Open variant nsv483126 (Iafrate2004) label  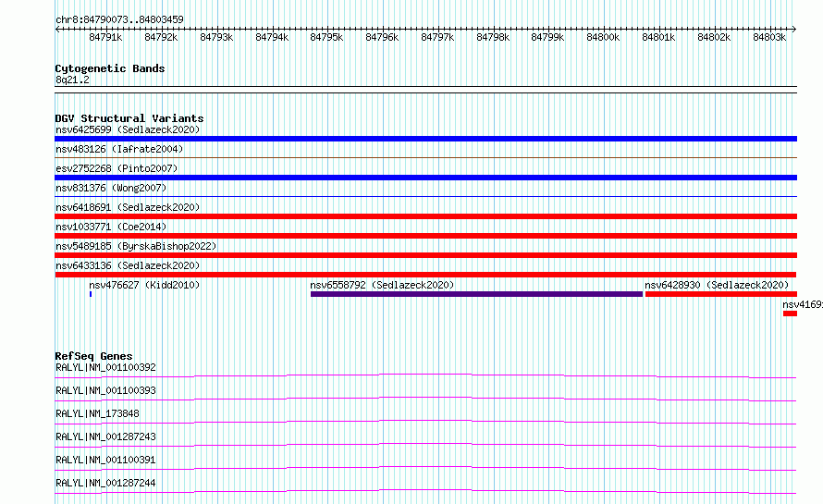[x=119, y=149]
